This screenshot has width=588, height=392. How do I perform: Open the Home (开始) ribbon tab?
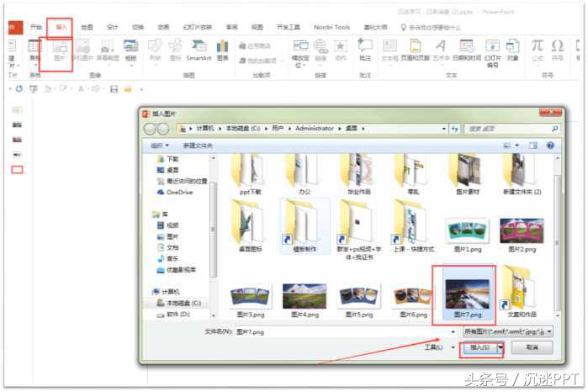click(x=36, y=27)
